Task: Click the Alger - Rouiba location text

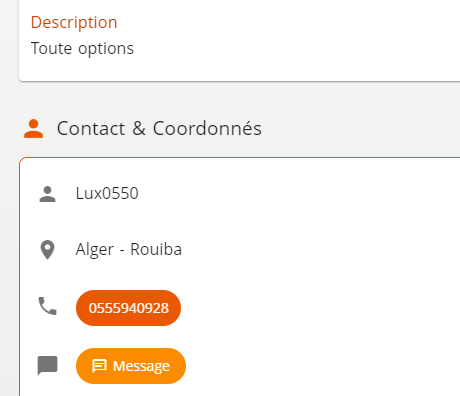Action: [x=129, y=250]
